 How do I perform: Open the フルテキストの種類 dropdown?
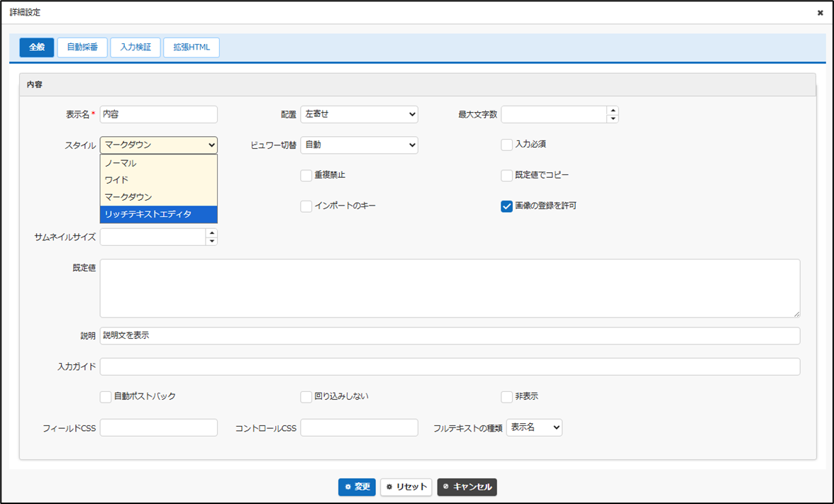[x=534, y=427]
